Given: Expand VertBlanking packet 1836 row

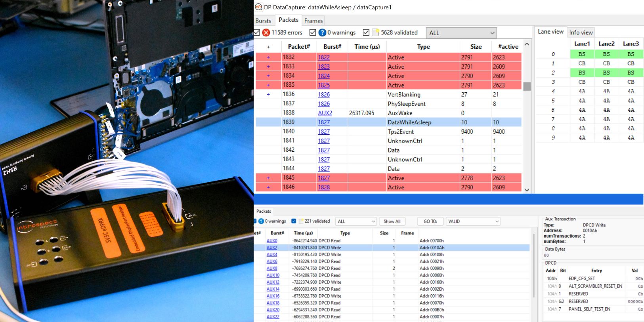Looking at the screenshot, I should point(268,94).
